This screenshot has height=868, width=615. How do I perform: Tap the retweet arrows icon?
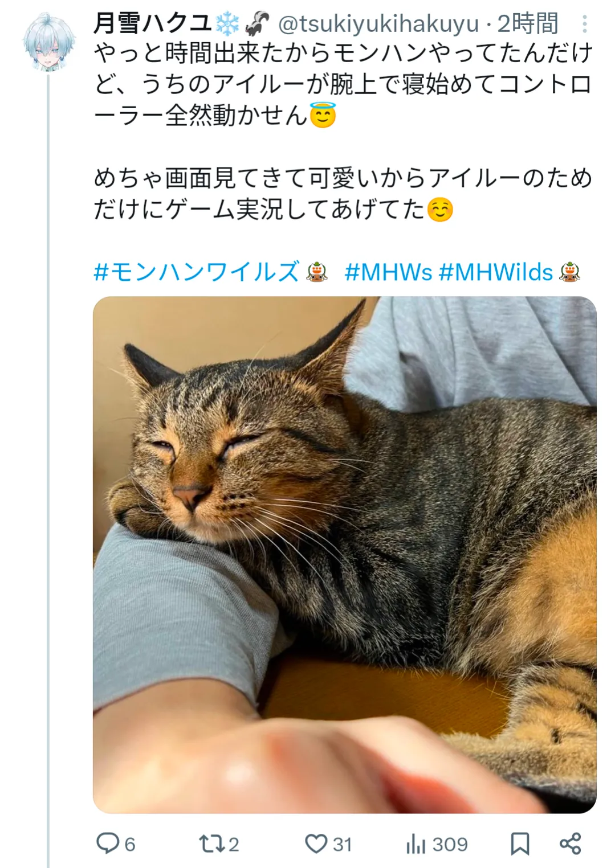[211, 844]
